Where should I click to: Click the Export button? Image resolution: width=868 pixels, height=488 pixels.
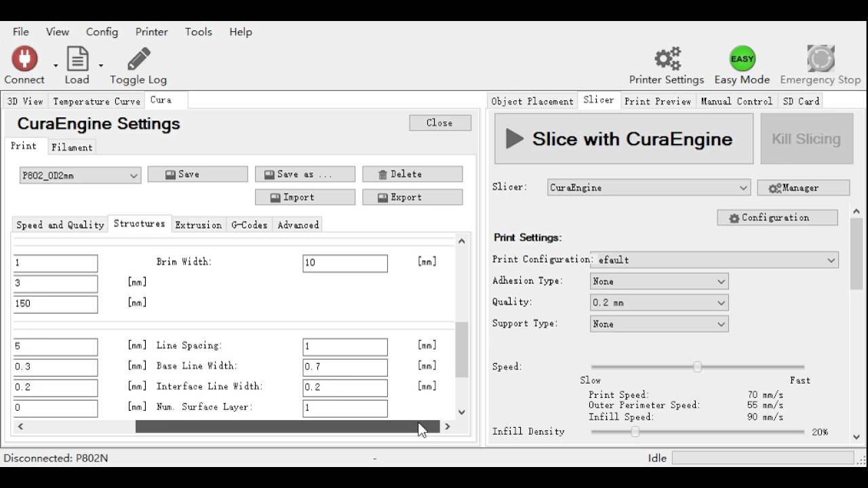(412, 197)
